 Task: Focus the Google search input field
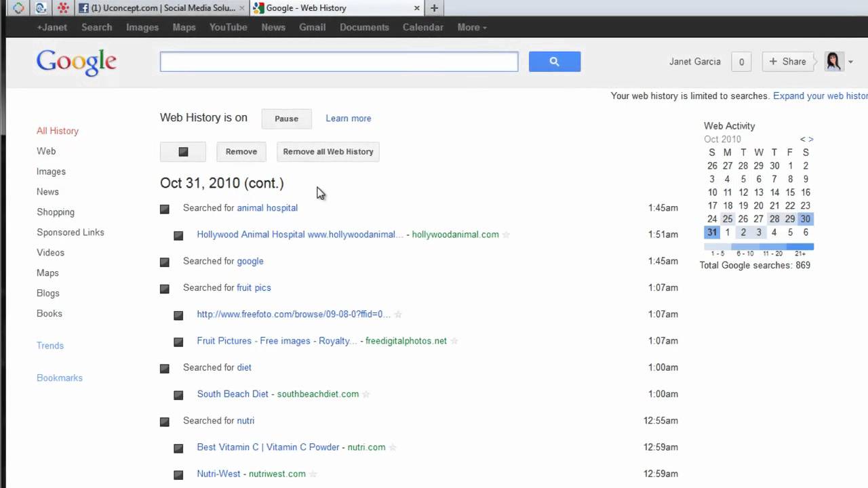[x=339, y=62]
